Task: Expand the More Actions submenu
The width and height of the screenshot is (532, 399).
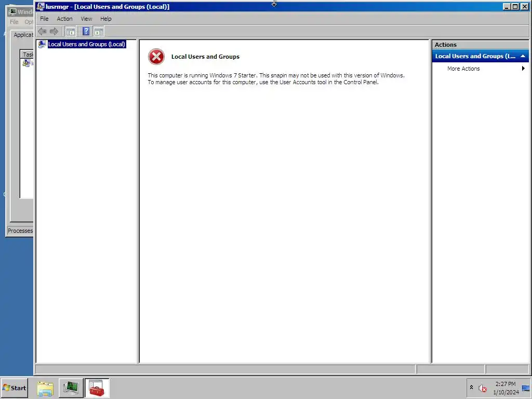Action: coord(524,69)
